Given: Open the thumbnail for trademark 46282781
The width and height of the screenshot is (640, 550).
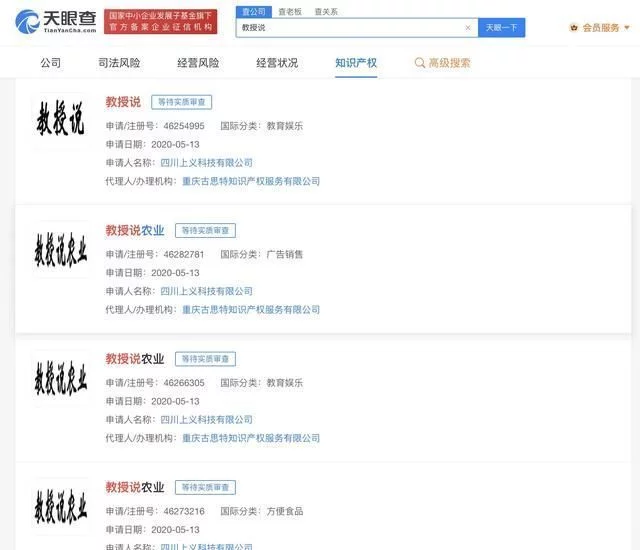Looking at the screenshot, I should click(60, 249).
